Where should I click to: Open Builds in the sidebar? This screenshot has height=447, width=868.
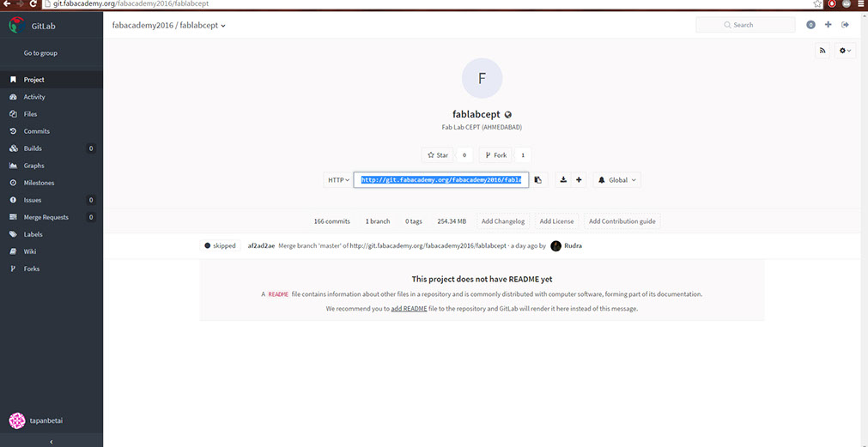point(52,148)
